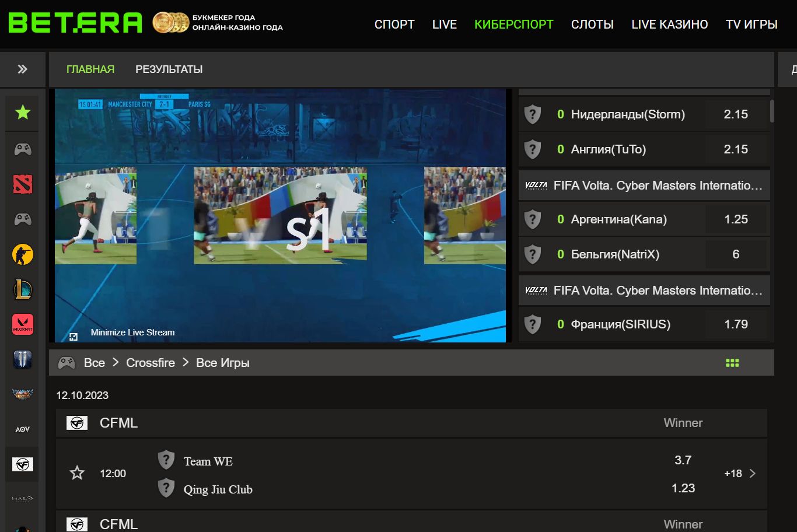Go to the LIVE section

coord(445,24)
